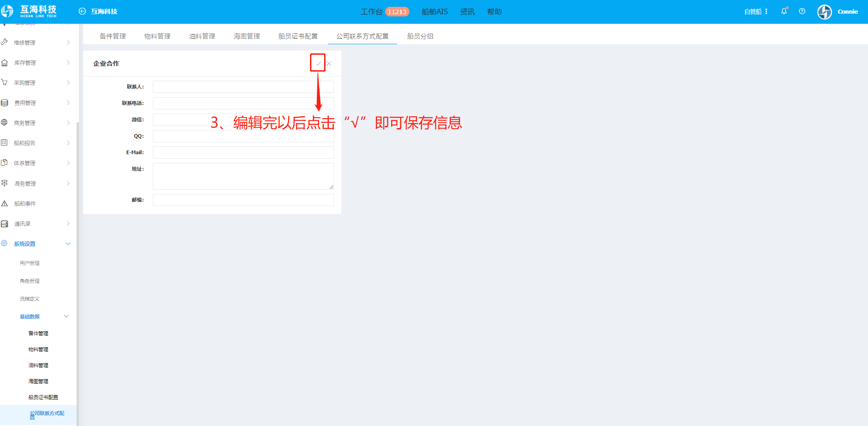Switch to the 备件管理 tab
This screenshot has height=426, width=868.
[113, 36]
